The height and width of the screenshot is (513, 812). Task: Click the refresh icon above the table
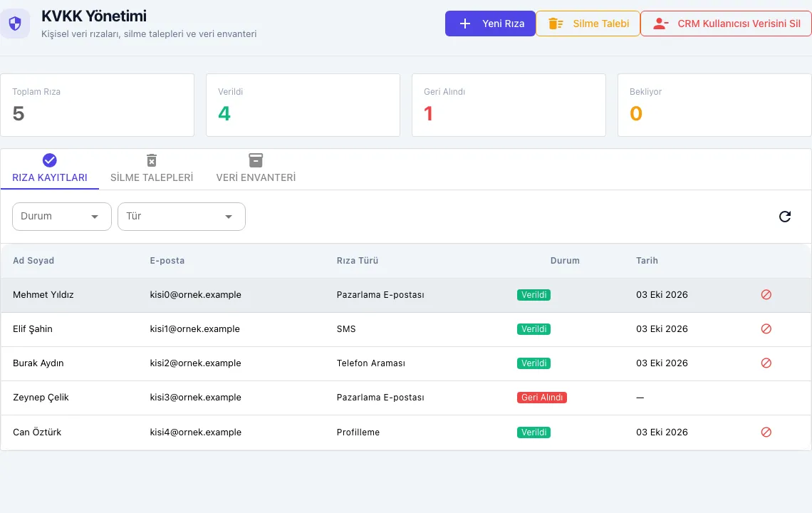click(x=784, y=217)
